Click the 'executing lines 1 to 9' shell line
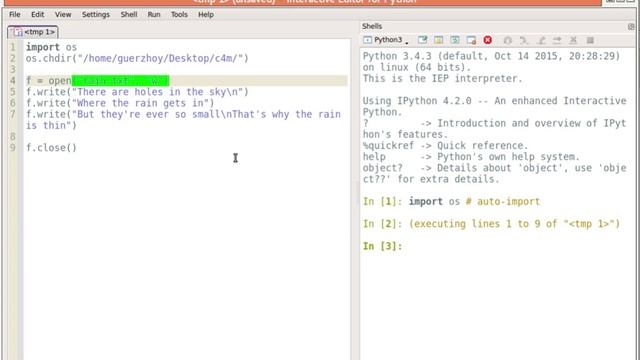Screen dimensions: 640x360 click(x=491, y=224)
